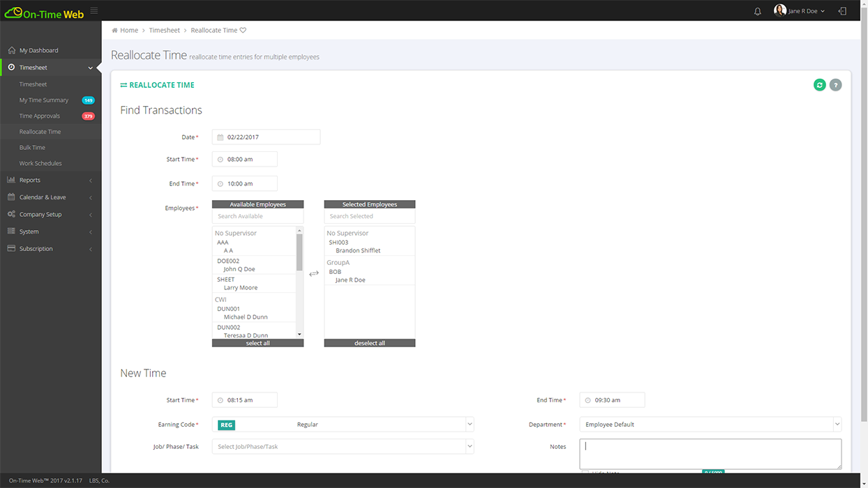Check the Hide Note checkbox
This screenshot has width=868, height=488.
click(x=585, y=472)
